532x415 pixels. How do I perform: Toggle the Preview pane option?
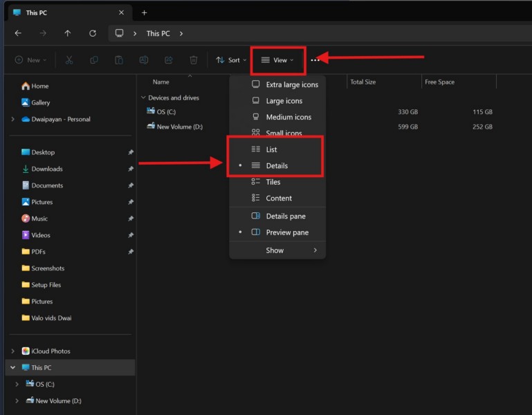[286, 232]
